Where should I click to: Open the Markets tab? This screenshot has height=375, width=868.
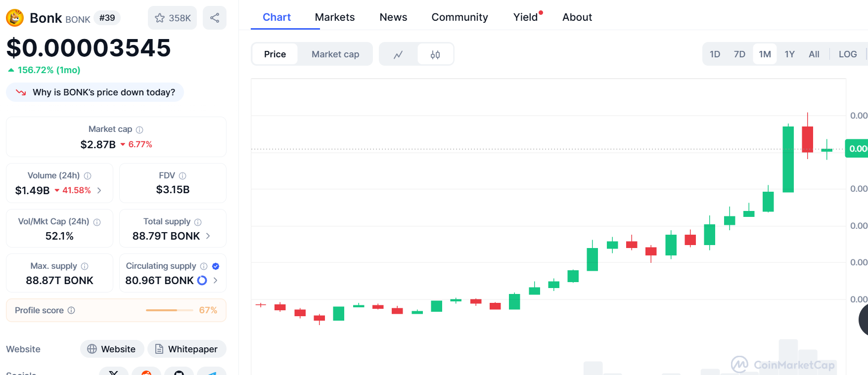pos(335,17)
